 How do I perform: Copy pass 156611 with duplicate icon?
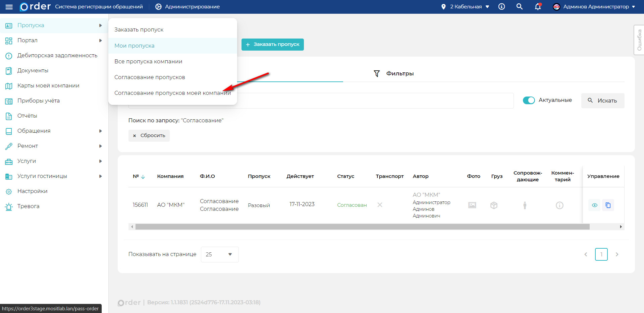(608, 205)
